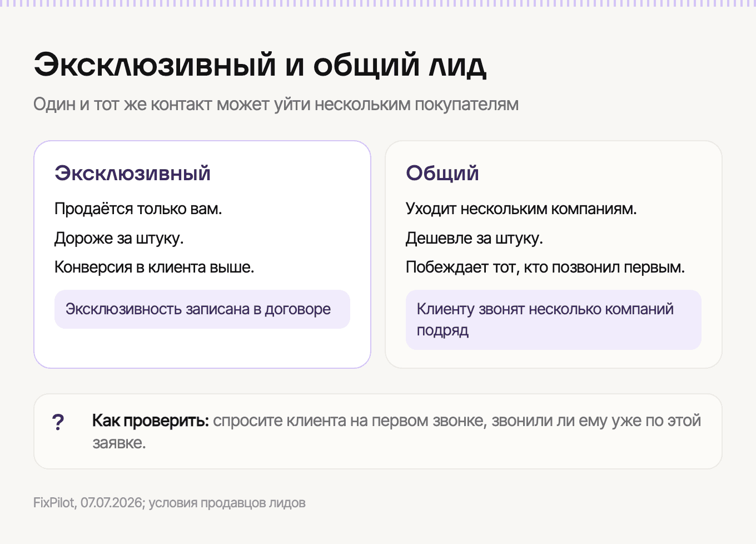This screenshot has height=544, width=756.
Task: Click the heading "Эксклюзивный и общий лид"
Action: pos(260,66)
